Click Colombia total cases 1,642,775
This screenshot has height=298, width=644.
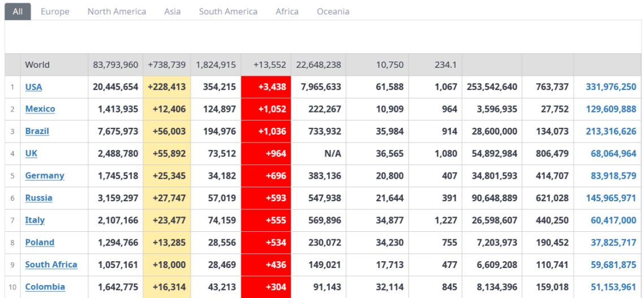[x=118, y=287]
